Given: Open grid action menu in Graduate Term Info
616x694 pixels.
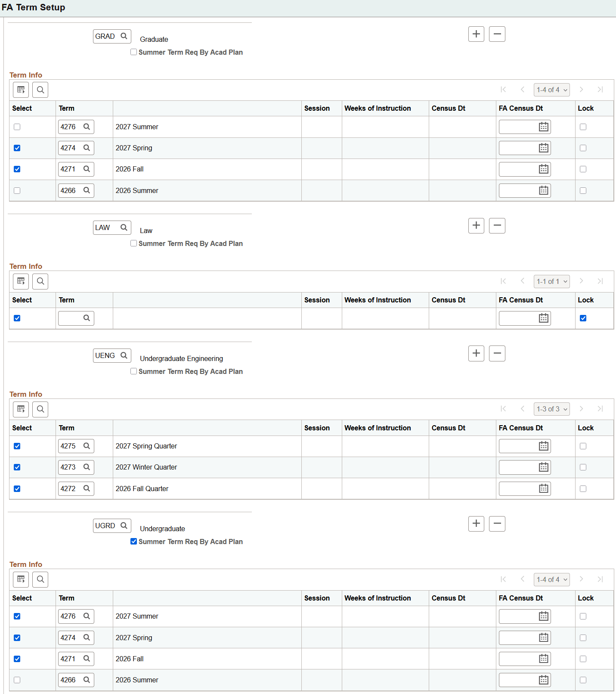Looking at the screenshot, I should click(21, 90).
